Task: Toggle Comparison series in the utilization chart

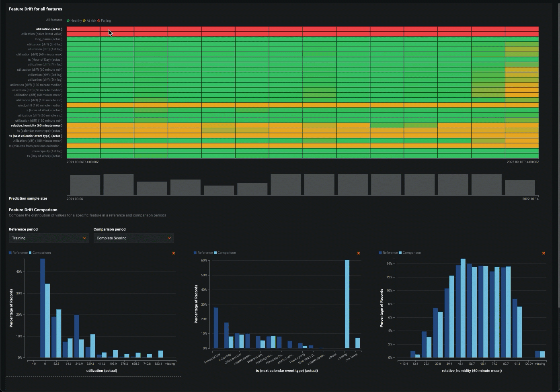Action: tap(41, 253)
